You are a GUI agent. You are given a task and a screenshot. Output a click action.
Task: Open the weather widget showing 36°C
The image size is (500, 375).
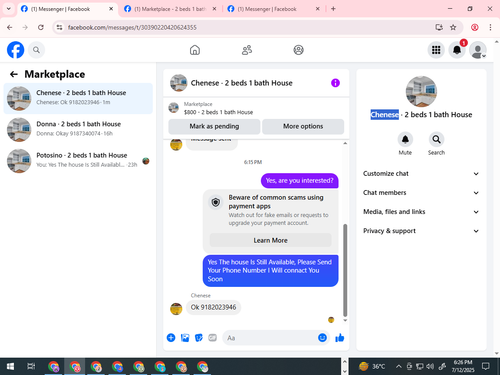pos(371,366)
